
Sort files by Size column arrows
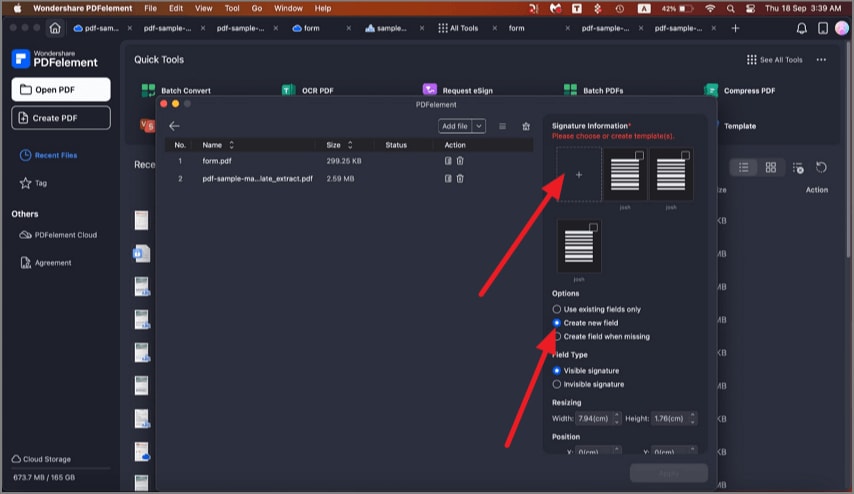coord(350,145)
